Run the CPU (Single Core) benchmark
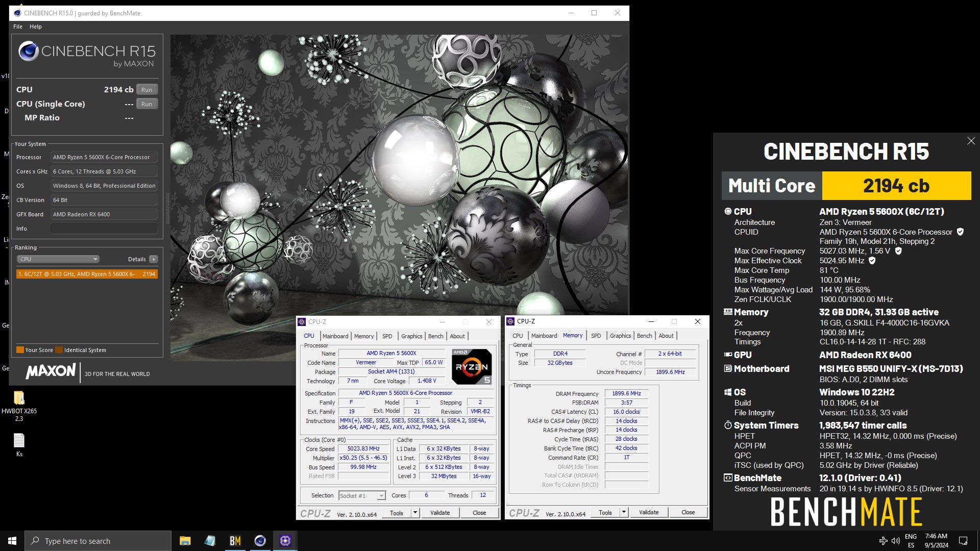 coord(147,104)
